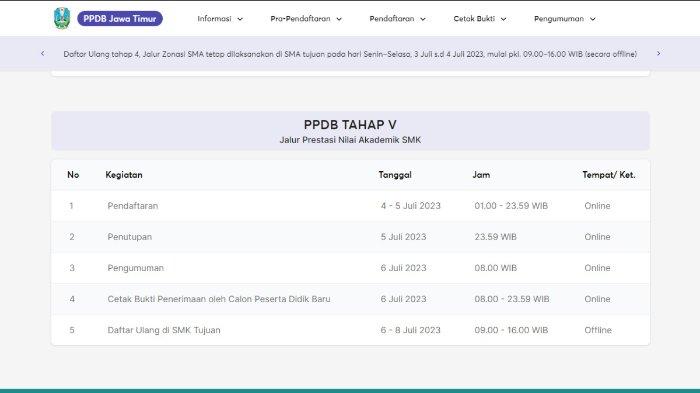This screenshot has width=700, height=393.
Task: Expand the Pra-Pendaftaran chevron arrow
Action: click(x=339, y=19)
